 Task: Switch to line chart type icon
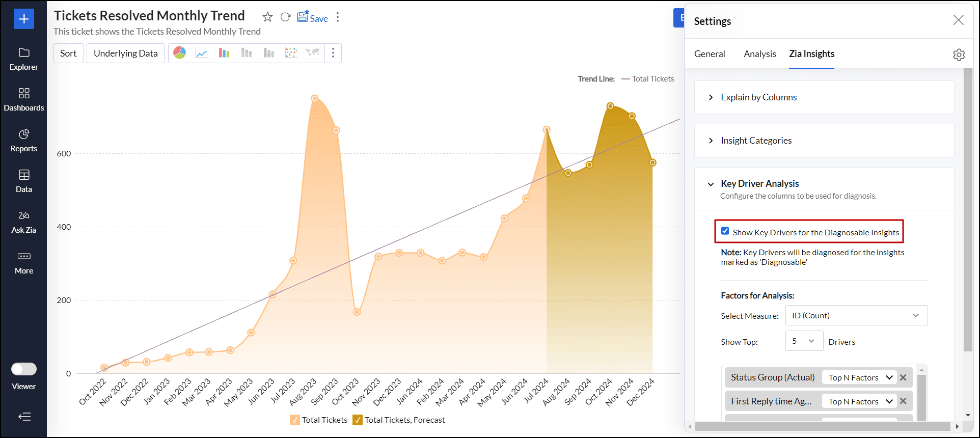(202, 53)
